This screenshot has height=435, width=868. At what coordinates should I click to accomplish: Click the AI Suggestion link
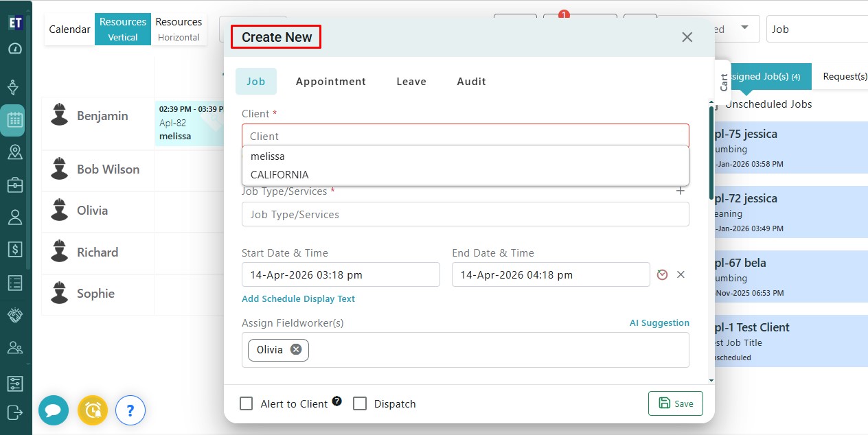pyautogui.click(x=659, y=323)
